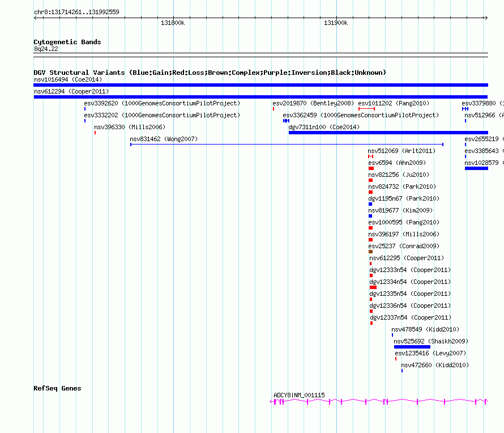Click the chr8:131714261..131992559 coordinates text
The height and width of the screenshot is (433, 504).
[76, 12]
